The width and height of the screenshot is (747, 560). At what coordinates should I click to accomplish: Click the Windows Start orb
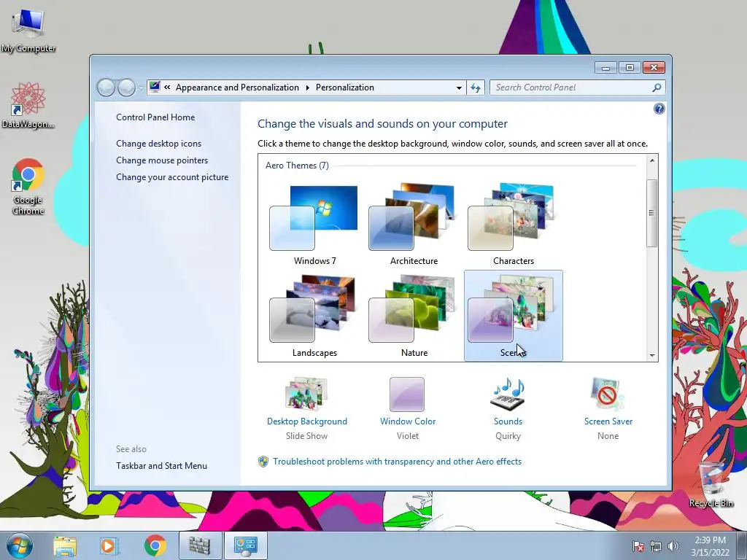20,545
